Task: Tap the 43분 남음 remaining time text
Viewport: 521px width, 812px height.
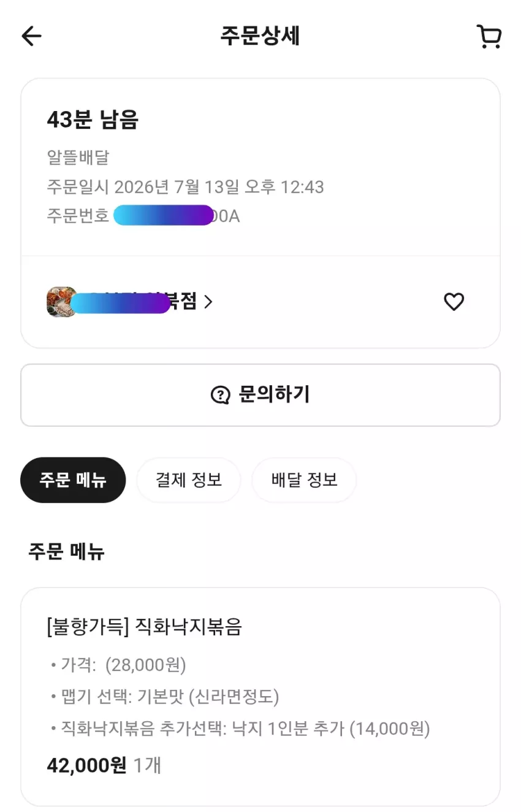Action: (x=93, y=119)
